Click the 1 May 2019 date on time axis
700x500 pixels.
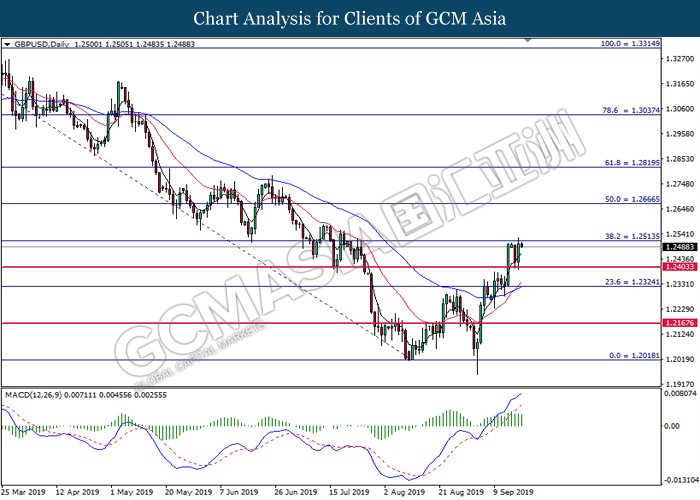132,493
